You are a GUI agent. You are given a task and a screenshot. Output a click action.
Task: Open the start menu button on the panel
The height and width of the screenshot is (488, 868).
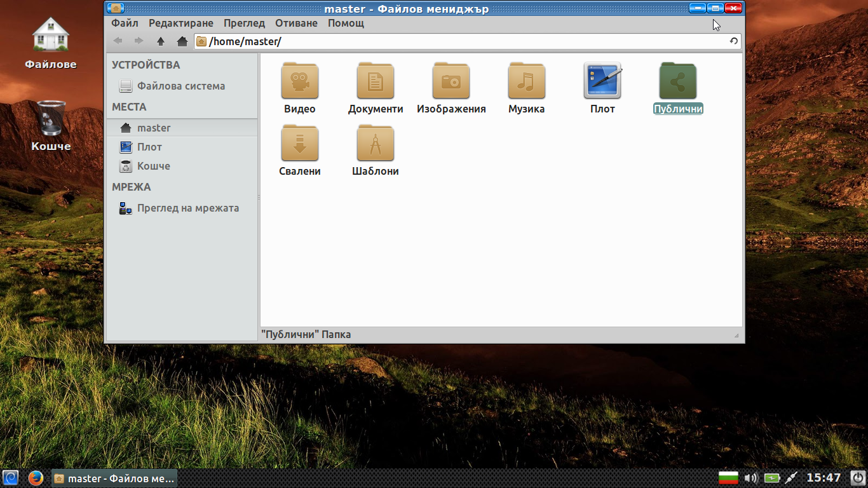[x=10, y=478]
